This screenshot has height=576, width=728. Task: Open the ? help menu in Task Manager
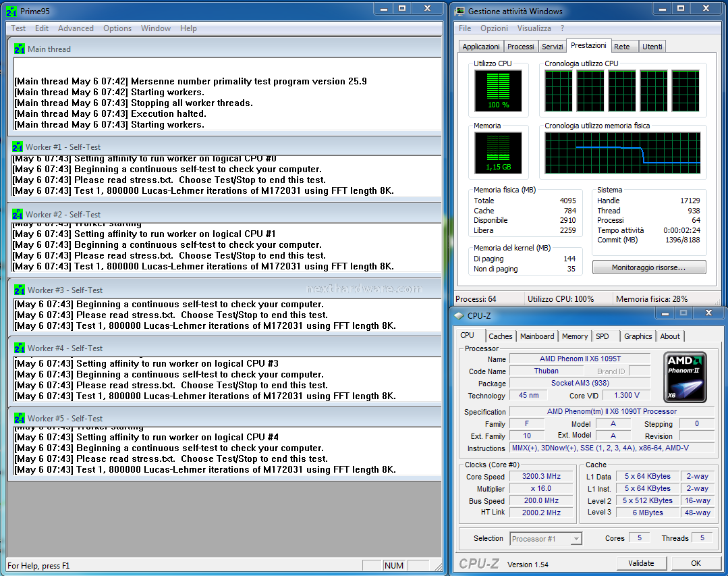tap(562, 28)
